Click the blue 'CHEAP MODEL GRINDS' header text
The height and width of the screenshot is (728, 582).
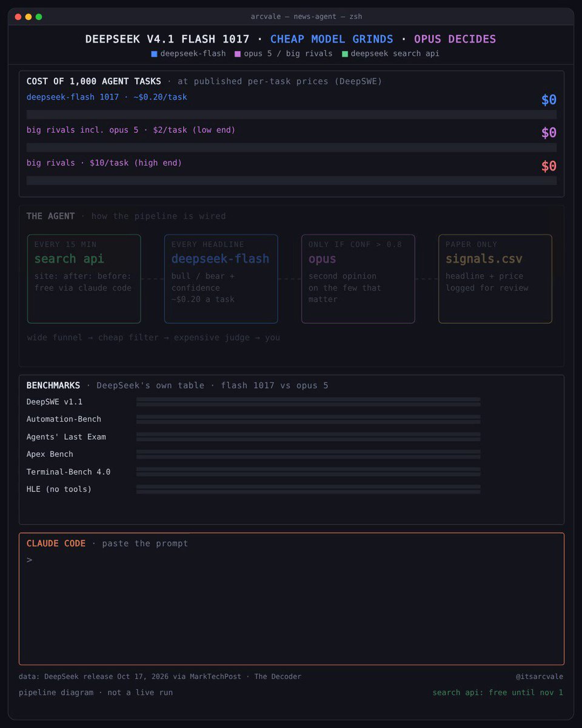pyautogui.click(x=332, y=39)
